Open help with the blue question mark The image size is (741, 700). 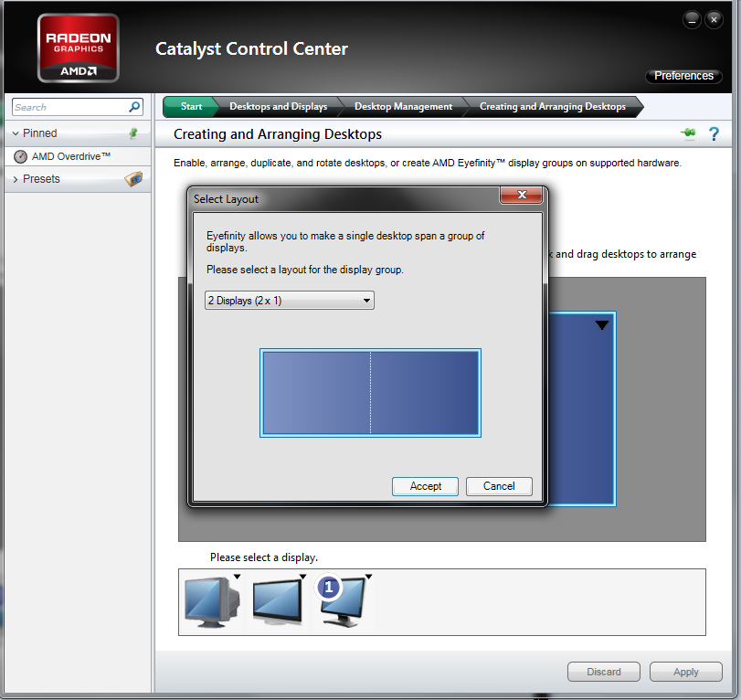[x=714, y=133]
